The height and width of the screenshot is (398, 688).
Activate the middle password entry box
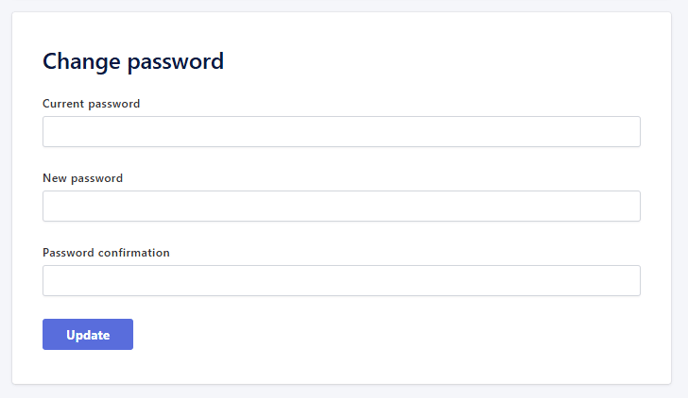point(341,206)
